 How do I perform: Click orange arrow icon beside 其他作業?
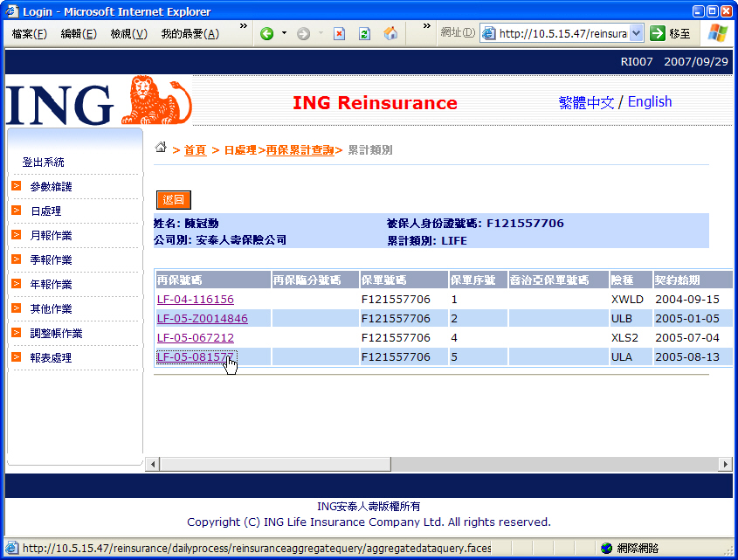[17, 308]
